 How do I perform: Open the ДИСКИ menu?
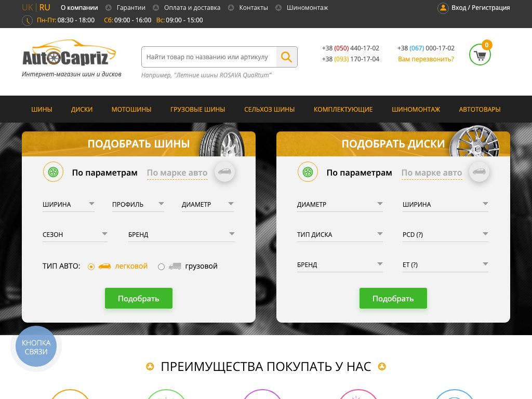[82, 109]
